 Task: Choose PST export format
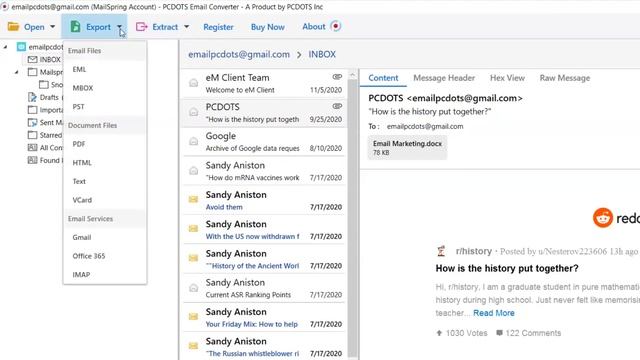105,107
